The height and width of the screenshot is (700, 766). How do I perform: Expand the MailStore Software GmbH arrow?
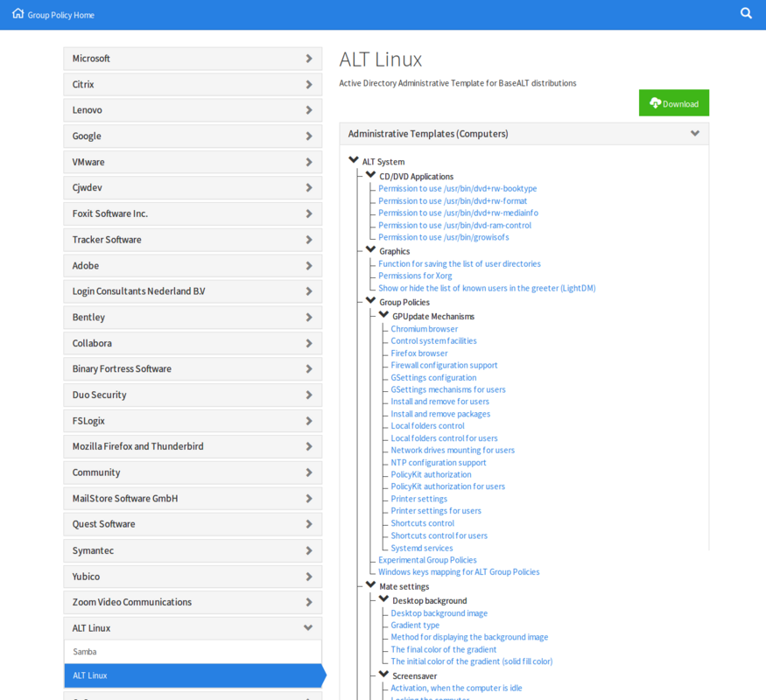click(x=309, y=499)
